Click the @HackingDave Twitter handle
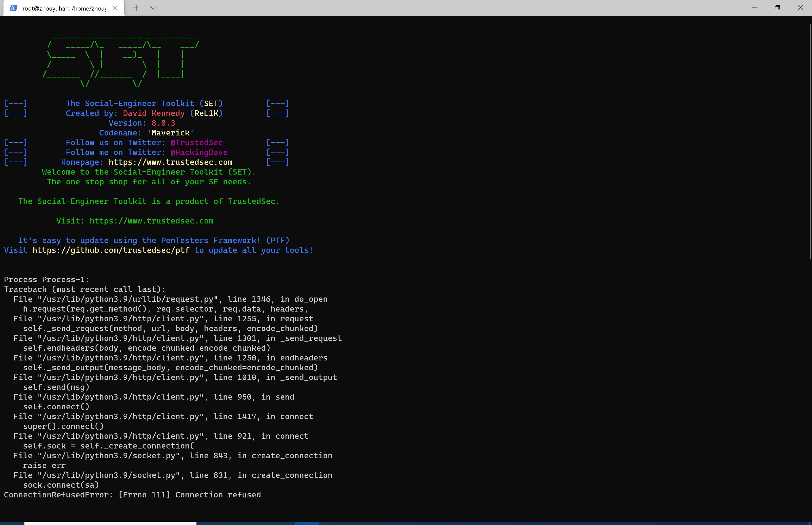This screenshot has width=812, height=525. pyautogui.click(x=199, y=153)
